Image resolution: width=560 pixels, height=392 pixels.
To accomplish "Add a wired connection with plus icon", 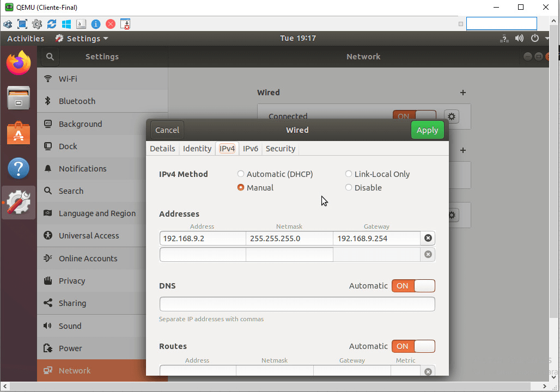I will pos(463,93).
